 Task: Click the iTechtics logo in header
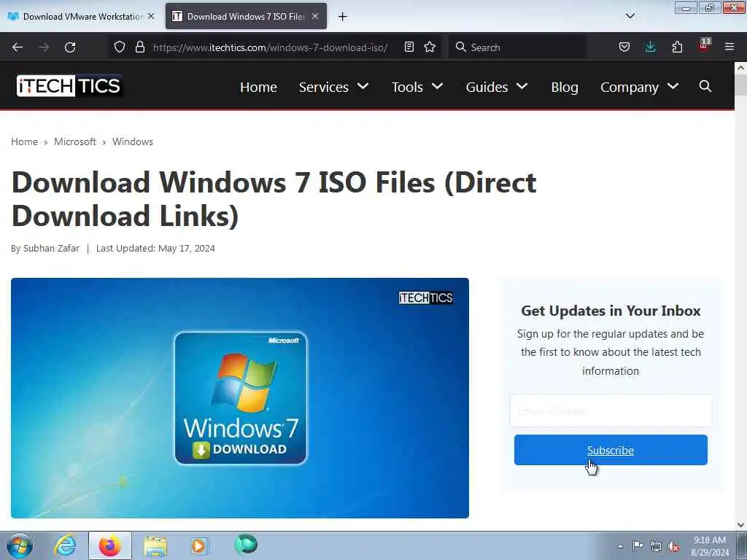pyautogui.click(x=69, y=86)
